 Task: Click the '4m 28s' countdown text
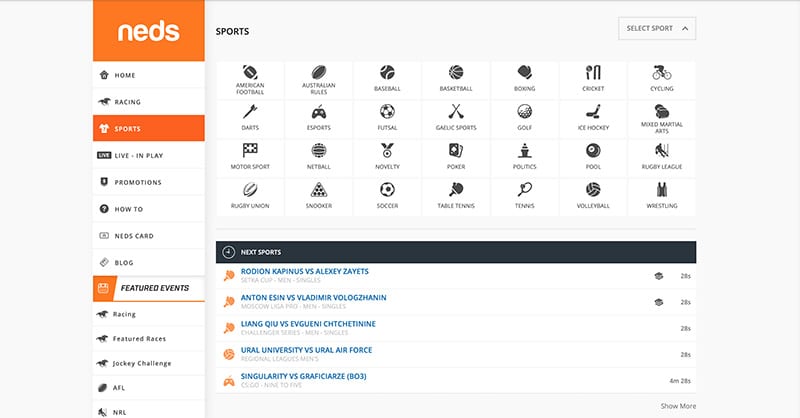click(x=680, y=381)
